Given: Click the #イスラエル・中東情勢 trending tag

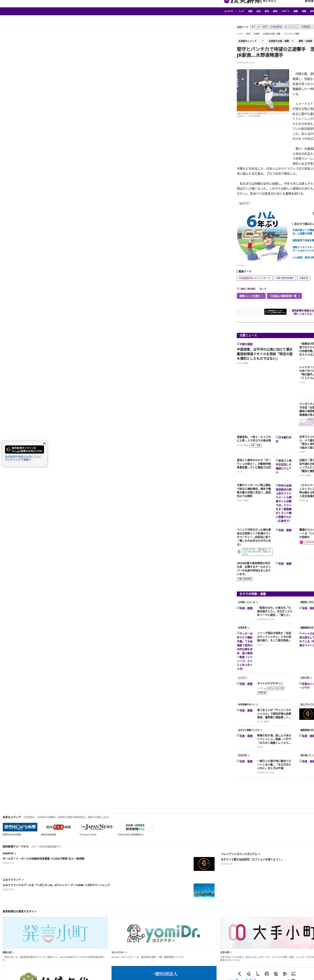Looking at the screenshot, I should pos(298,27).
